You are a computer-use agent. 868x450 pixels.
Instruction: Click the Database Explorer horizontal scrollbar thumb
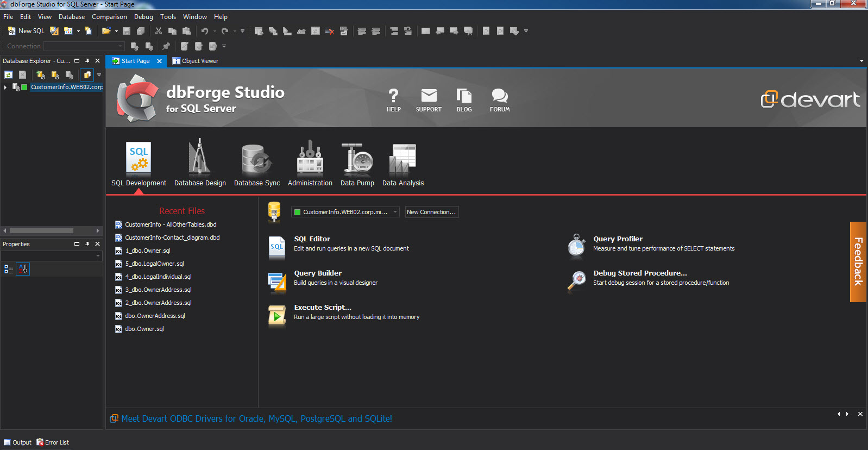pyautogui.click(x=41, y=231)
